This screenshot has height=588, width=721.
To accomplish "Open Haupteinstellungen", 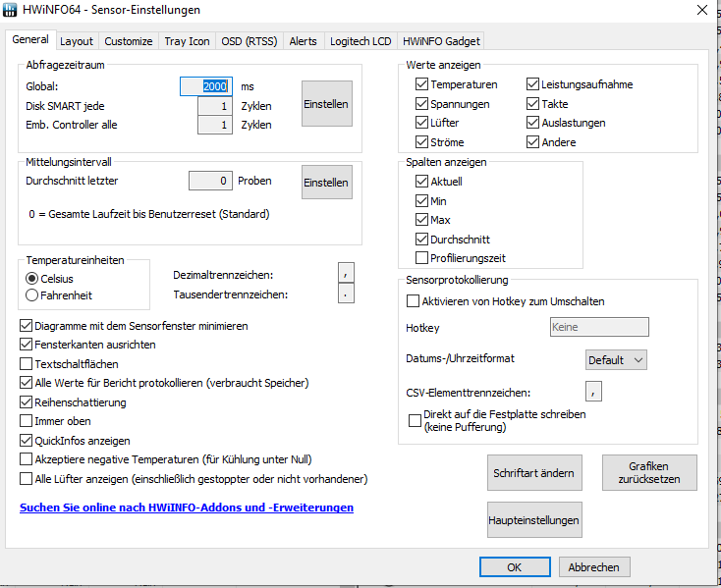I will (534, 520).
